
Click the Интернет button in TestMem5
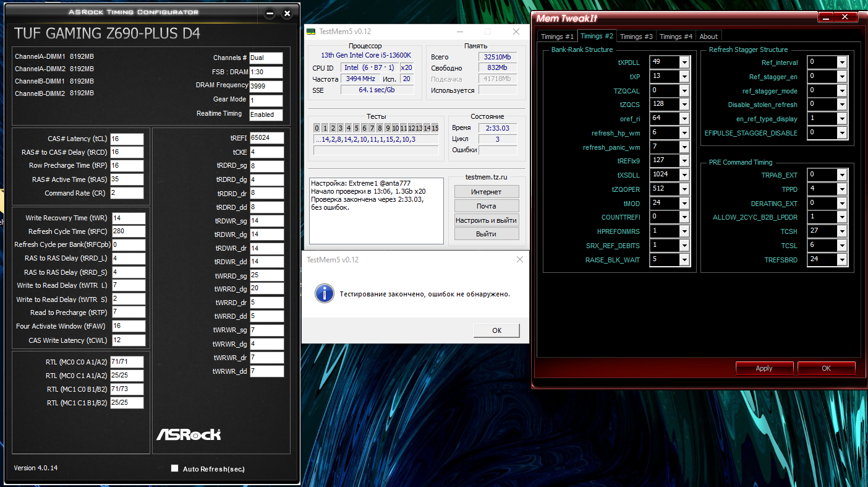point(486,192)
